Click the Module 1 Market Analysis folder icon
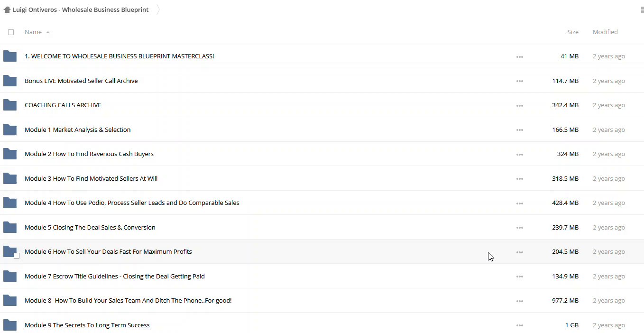The width and height of the screenshot is (644, 333). (x=10, y=129)
